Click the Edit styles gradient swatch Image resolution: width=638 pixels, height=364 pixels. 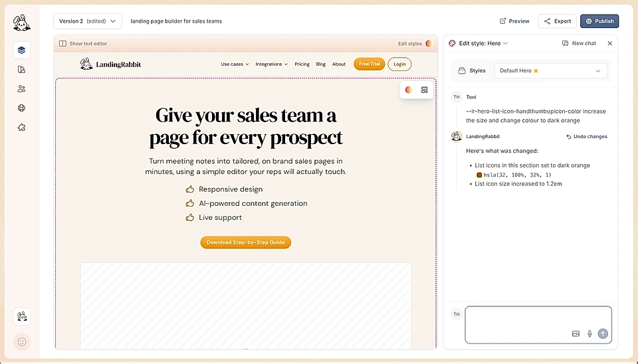[x=429, y=44]
